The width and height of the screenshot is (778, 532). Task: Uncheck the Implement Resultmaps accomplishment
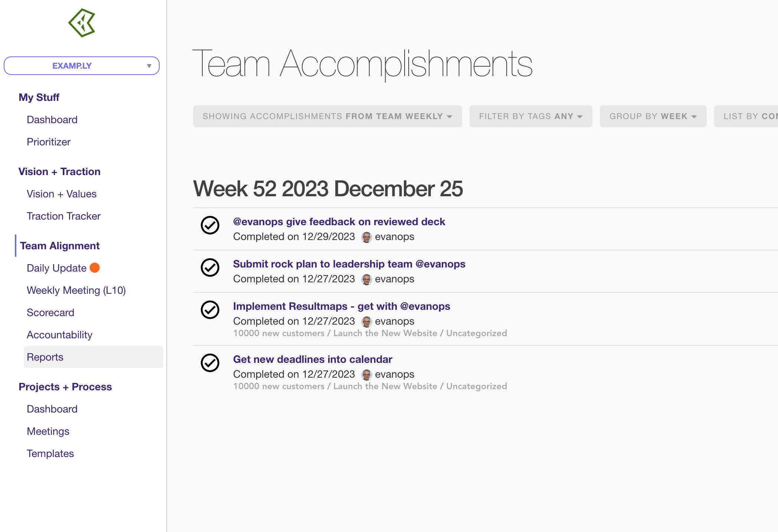[x=210, y=310]
